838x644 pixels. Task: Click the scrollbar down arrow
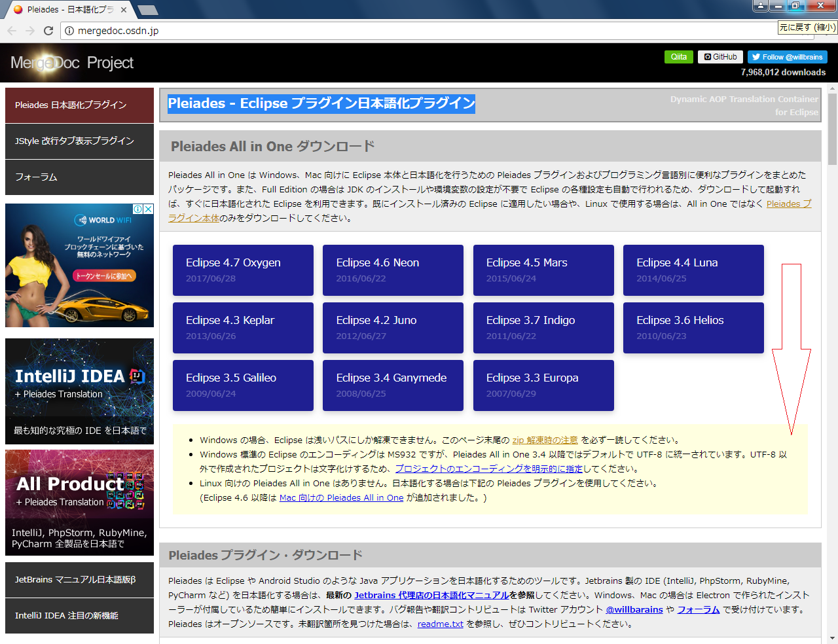tap(832, 638)
